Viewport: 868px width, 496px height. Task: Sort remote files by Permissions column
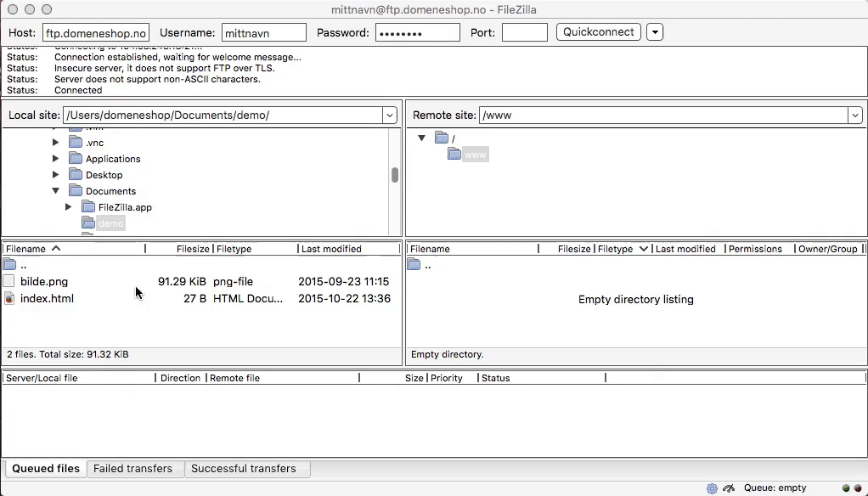[x=760, y=249]
